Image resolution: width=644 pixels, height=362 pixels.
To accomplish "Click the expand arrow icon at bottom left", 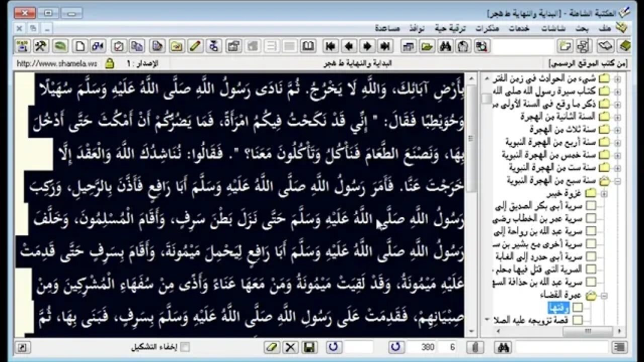I will click(x=22, y=347).
